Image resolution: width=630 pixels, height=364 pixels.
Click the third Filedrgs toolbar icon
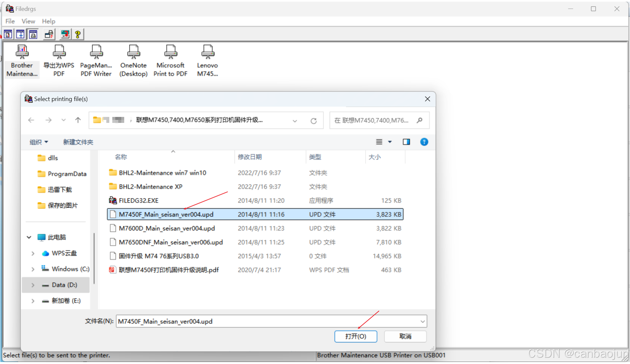[33, 34]
